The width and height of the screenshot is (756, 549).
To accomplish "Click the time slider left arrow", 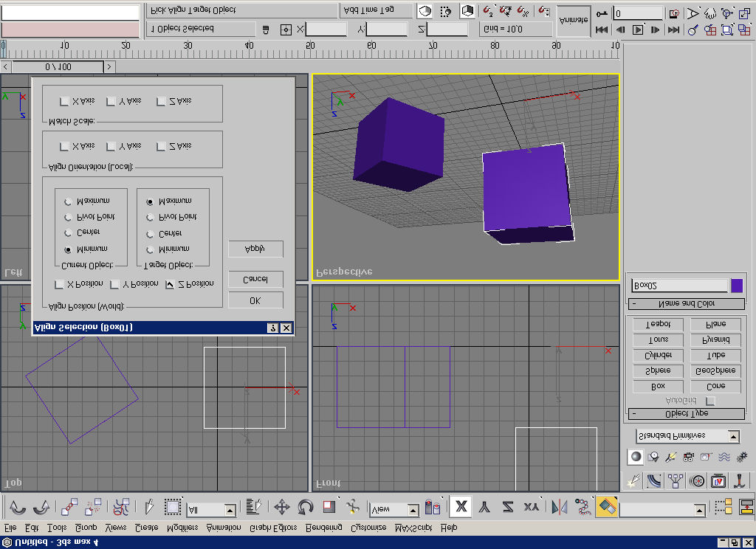I will tap(6, 67).
